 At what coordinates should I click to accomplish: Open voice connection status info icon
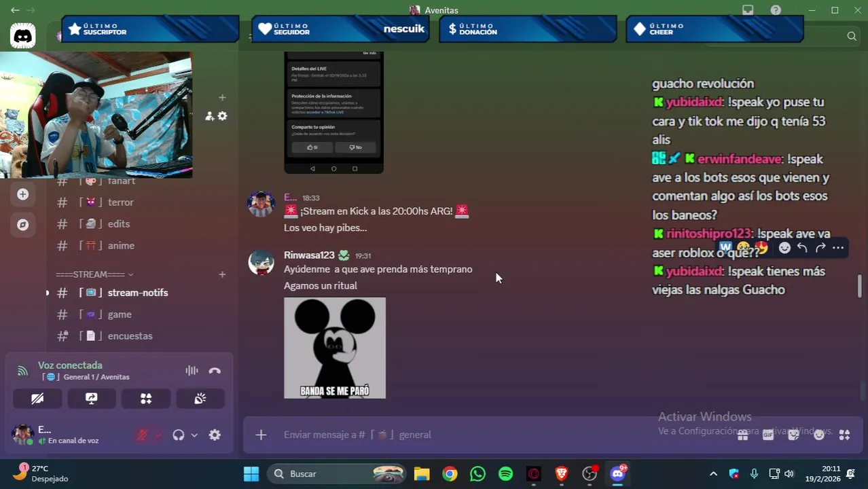[22, 371]
